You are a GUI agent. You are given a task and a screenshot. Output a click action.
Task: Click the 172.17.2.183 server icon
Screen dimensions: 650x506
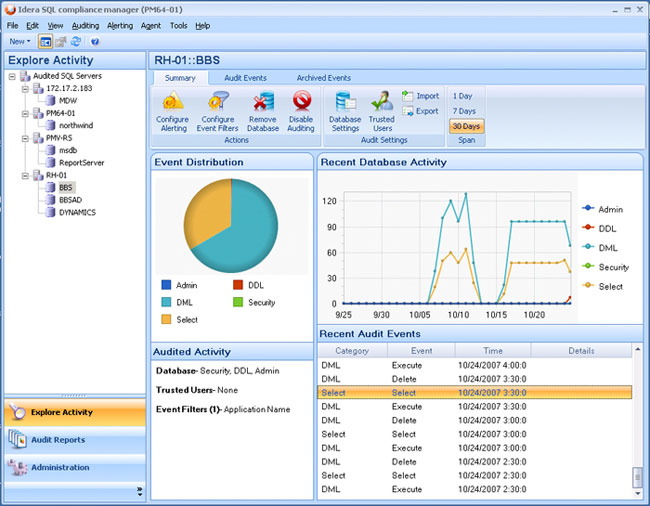[x=38, y=88]
